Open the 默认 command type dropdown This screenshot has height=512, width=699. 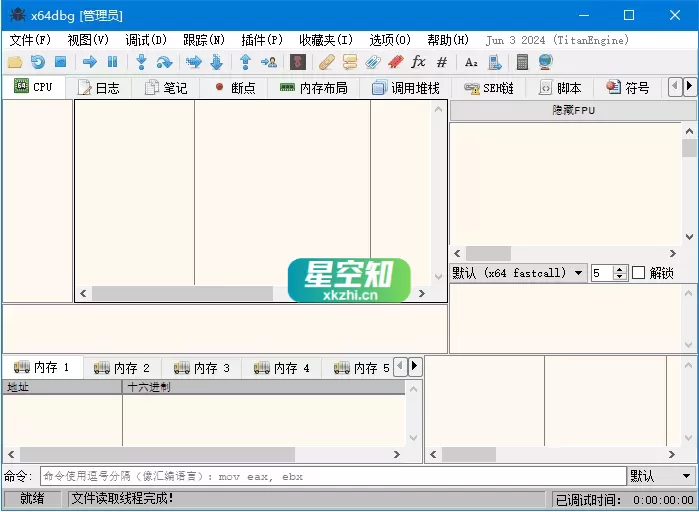661,476
